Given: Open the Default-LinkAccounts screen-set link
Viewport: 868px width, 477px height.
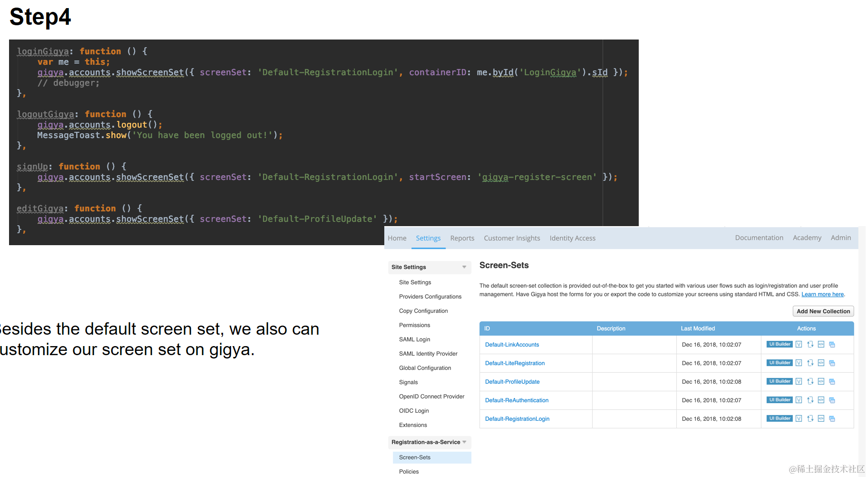Looking at the screenshot, I should 512,345.
